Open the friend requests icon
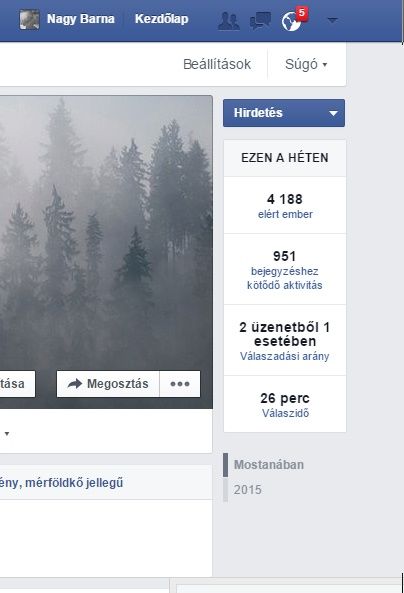The width and height of the screenshot is (404, 593). 229,20
